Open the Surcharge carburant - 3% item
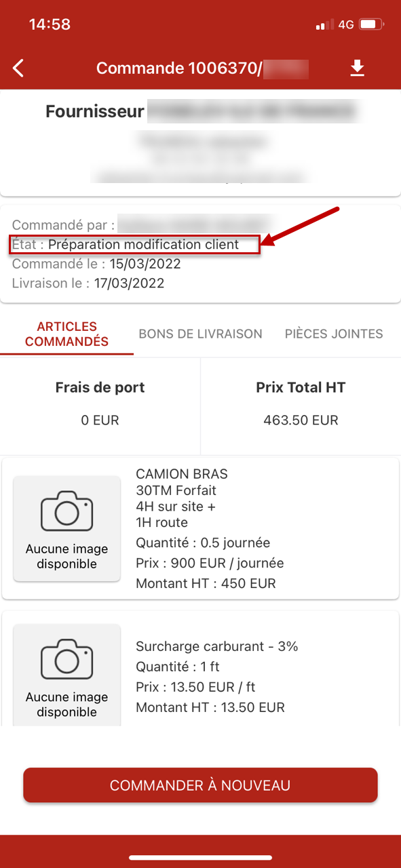The image size is (401, 868). point(200,669)
